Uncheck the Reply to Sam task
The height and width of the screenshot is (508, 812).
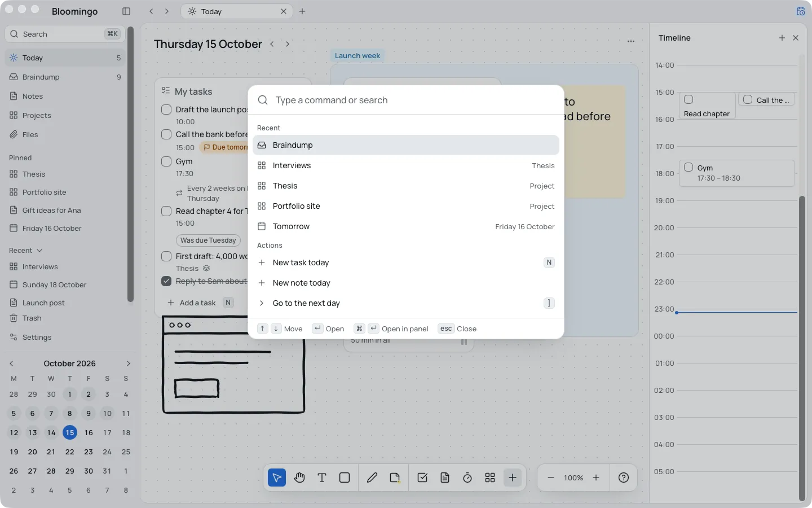click(x=166, y=281)
